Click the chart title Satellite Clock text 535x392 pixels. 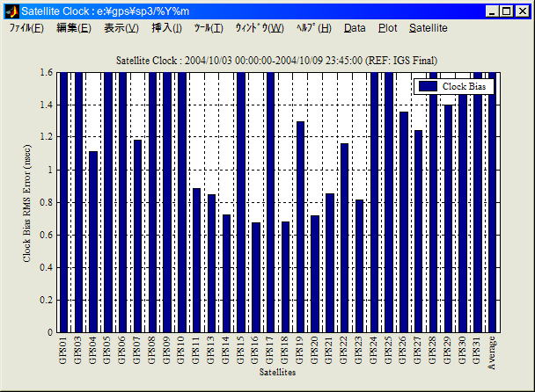coord(277,61)
